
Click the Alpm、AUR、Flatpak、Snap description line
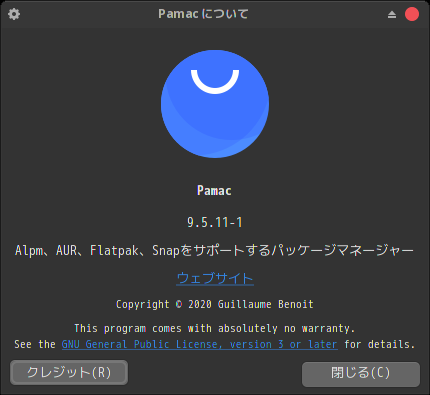tap(214, 250)
